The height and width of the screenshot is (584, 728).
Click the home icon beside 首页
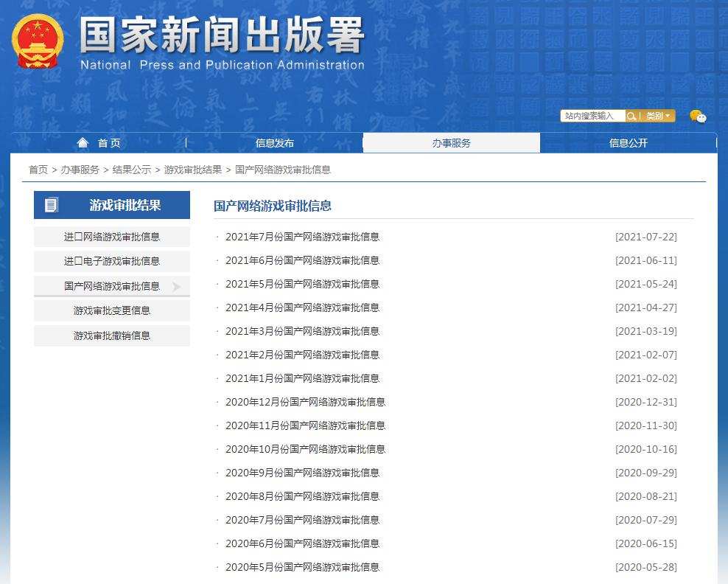pyautogui.click(x=83, y=142)
